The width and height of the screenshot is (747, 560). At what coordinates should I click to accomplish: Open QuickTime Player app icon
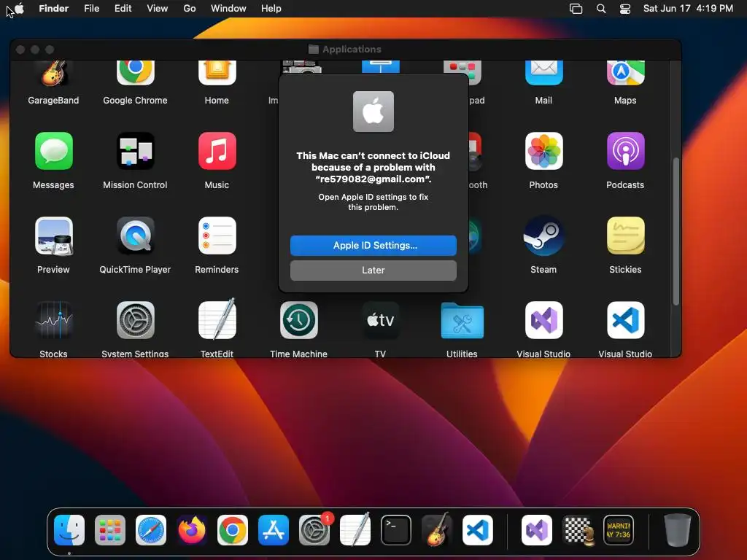(x=135, y=236)
